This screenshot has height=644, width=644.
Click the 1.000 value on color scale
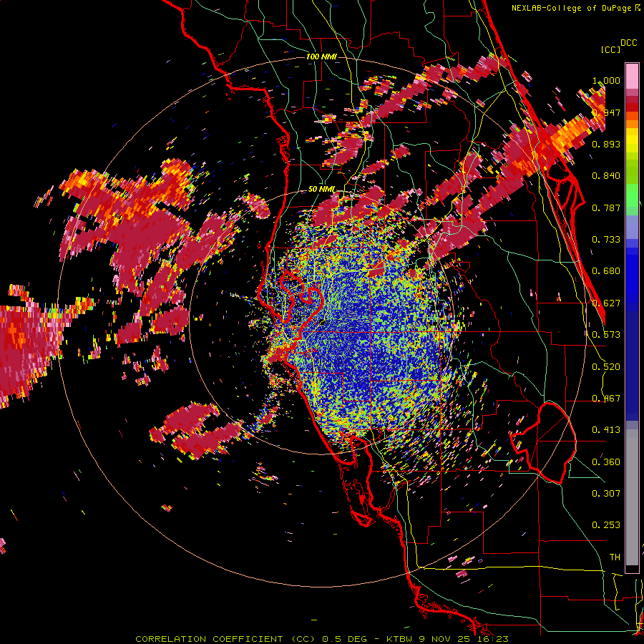pyautogui.click(x=606, y=80)
